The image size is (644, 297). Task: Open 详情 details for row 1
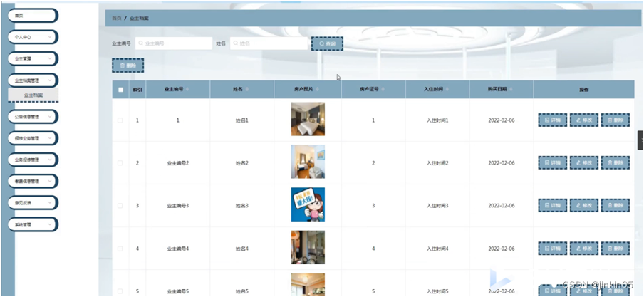pos(552,120)
